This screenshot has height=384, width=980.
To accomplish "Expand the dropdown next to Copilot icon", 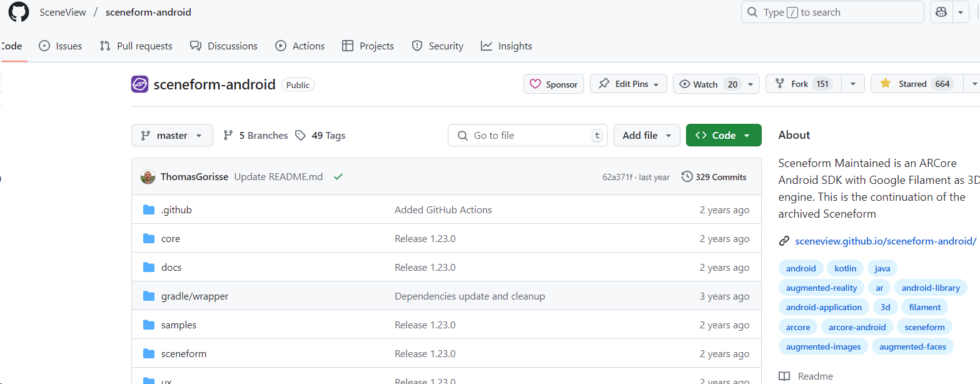I will [961, 12].
